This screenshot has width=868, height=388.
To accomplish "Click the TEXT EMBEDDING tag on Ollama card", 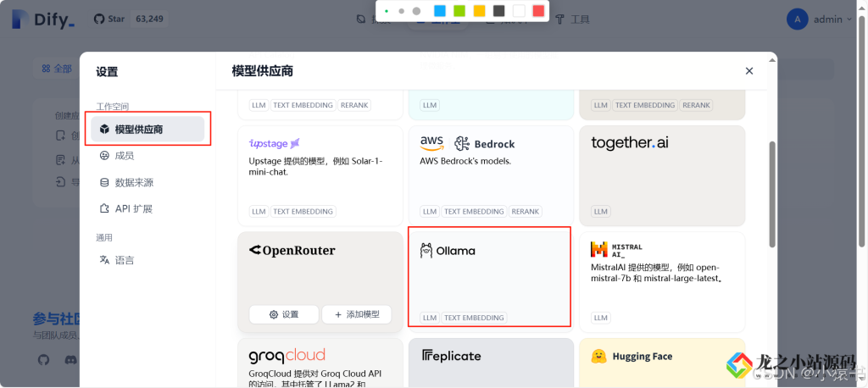I will click(474, 318).
